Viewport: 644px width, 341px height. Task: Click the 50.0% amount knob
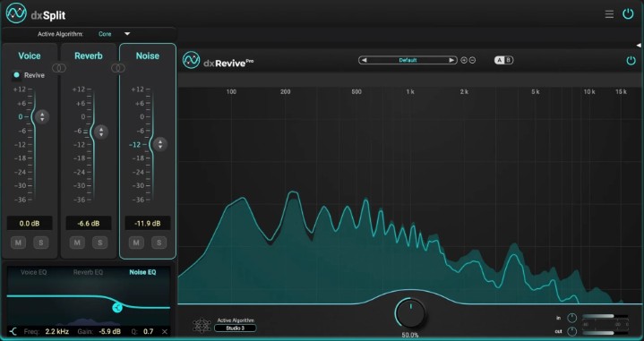tap(410, 314)
